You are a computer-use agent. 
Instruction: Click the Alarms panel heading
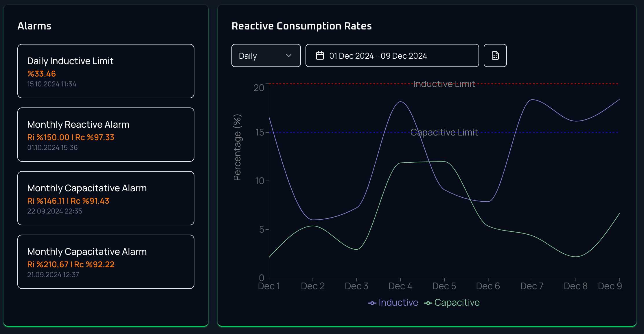[34, 26]
